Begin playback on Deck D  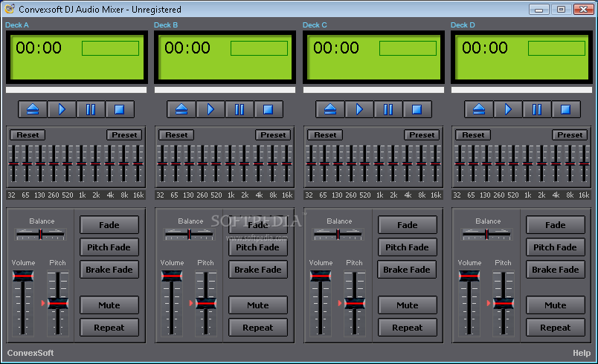[x=508, y=110]
